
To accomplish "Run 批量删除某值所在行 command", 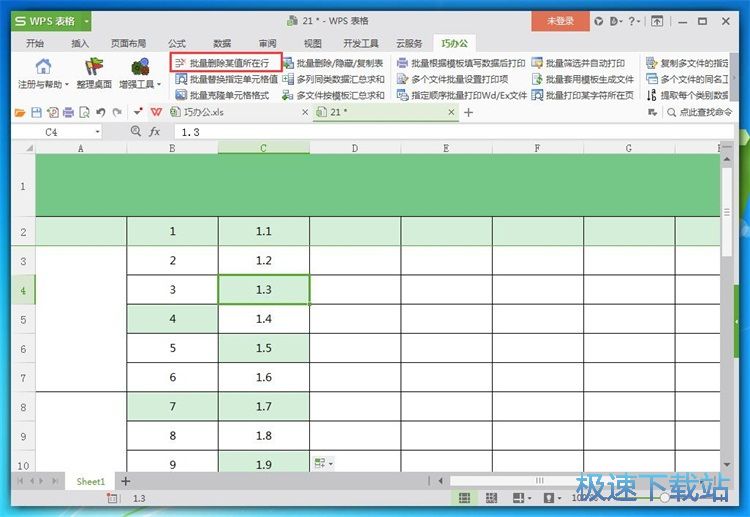I will [223, 63].
